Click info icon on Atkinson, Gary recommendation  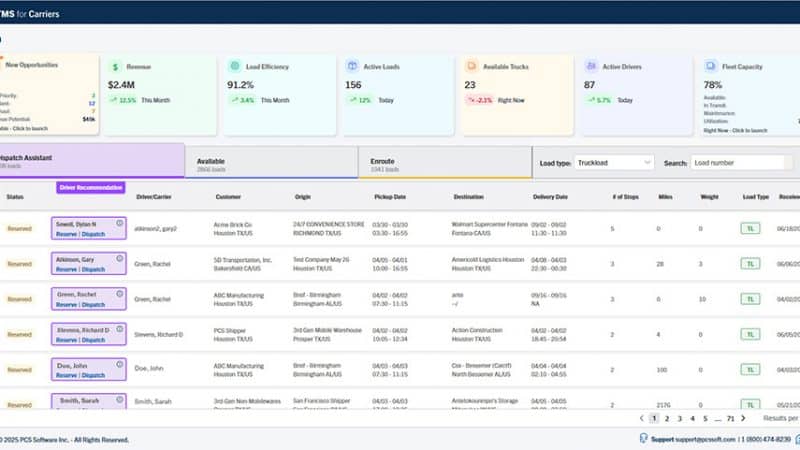pos(120,258)
